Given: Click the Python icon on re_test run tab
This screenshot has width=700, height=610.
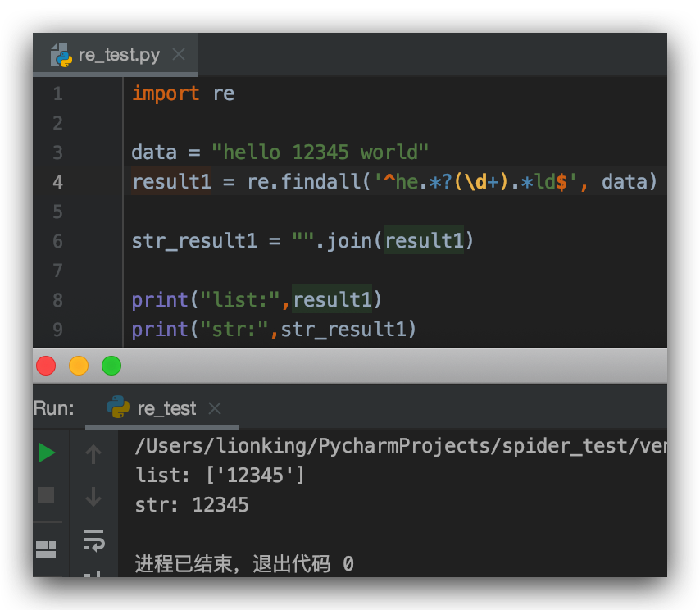Looking at the screenshot, I should [x=118, y=407].
